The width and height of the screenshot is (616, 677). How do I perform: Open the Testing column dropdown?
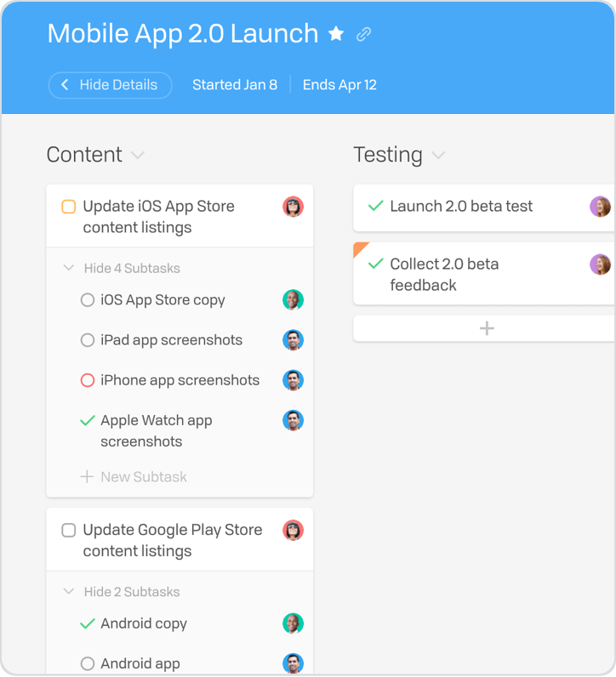pos(438,155)
